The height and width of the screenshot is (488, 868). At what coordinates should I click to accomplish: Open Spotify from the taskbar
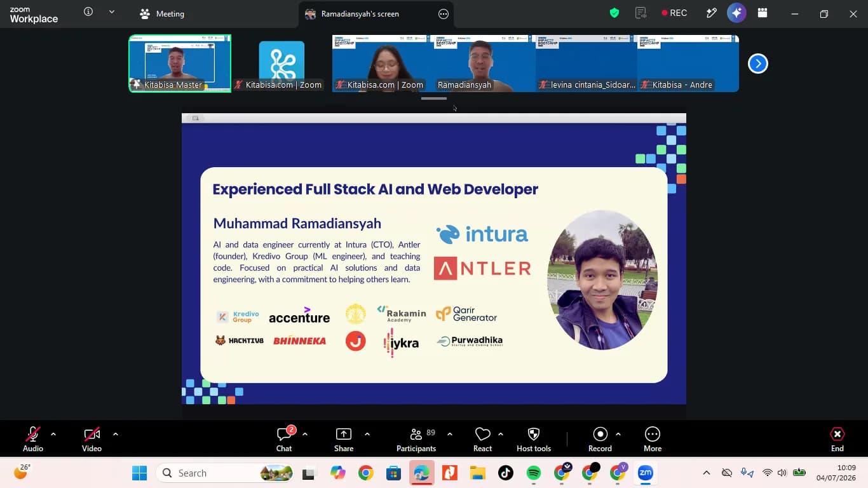point(534,473)
